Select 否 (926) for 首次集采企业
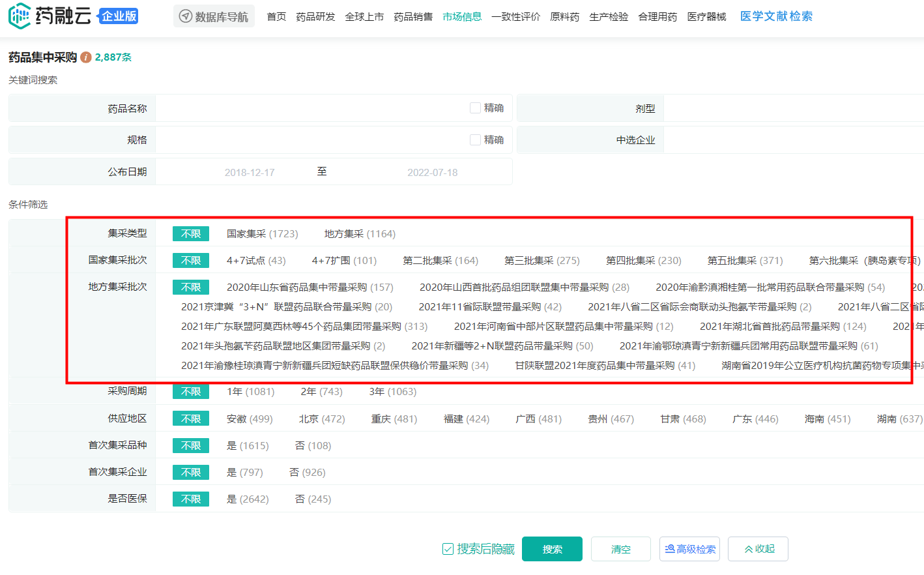 [x=308, y=472]
